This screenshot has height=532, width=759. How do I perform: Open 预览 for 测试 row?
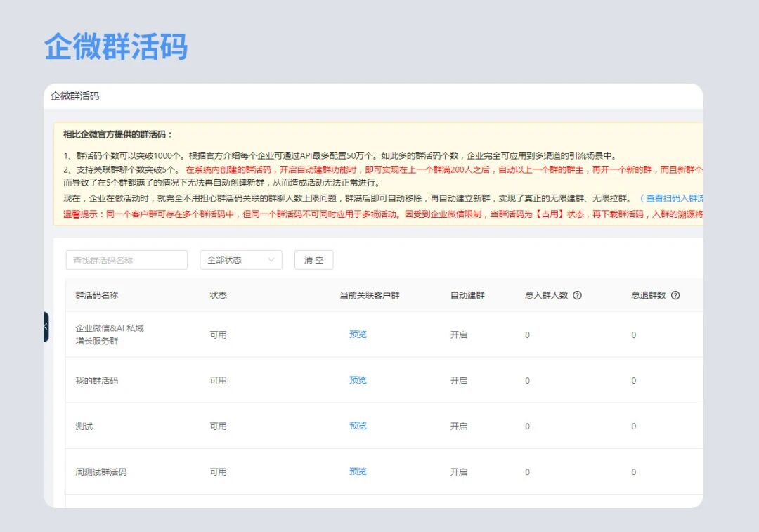358,426
